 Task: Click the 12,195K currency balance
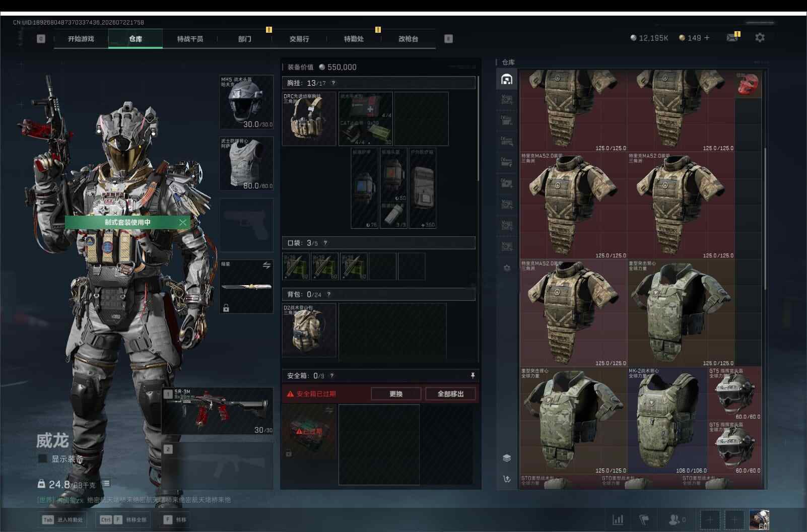[x=649, y=38]
